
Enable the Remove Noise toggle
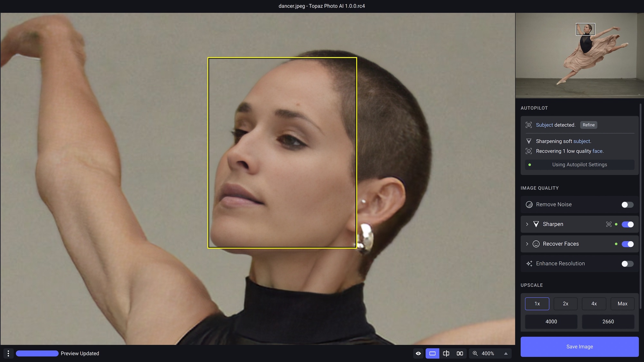pyautogui.click(x=627, y=204)
